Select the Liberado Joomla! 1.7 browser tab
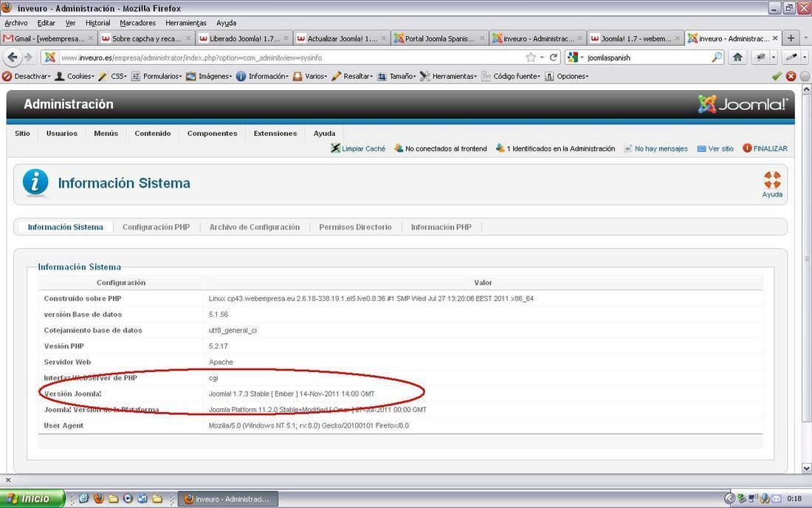 click(244, 38)
